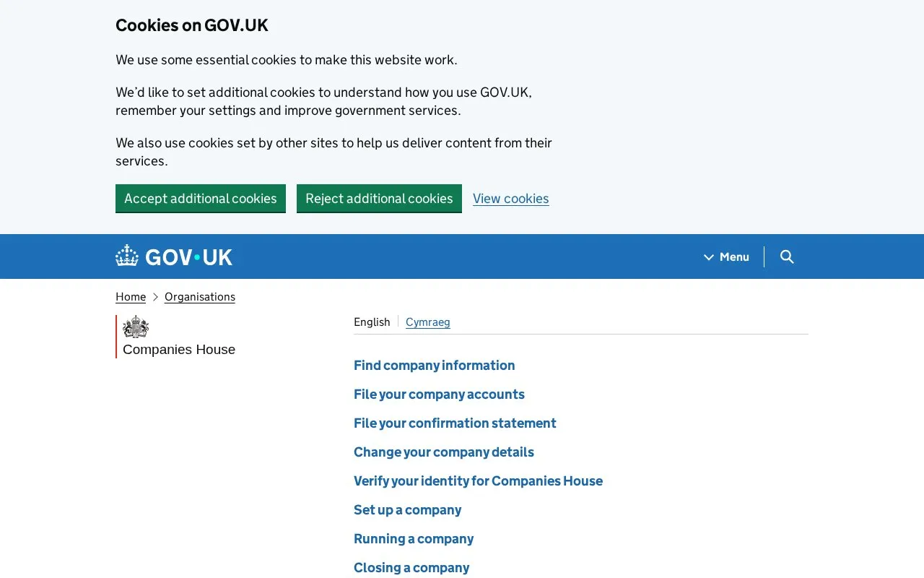Open File your confirmation statement
The image size is (924, 578).
[x=455, y=423]
